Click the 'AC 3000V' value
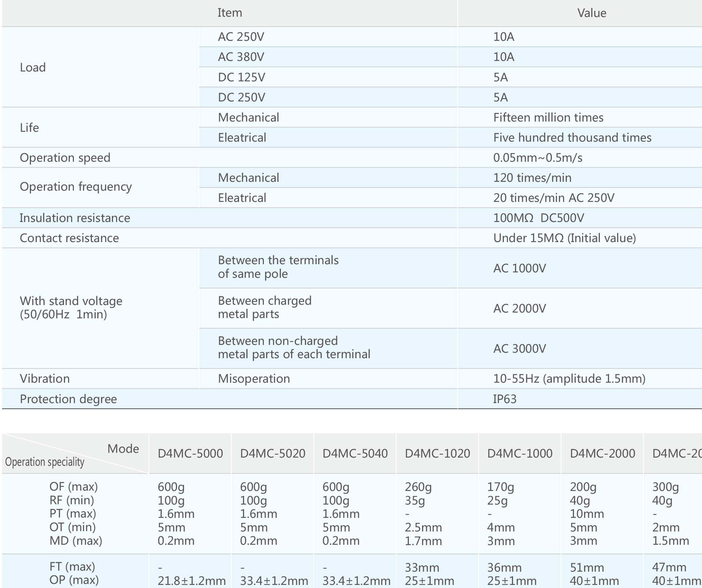Viewport: 702px width, 588px height. [520, 349]
